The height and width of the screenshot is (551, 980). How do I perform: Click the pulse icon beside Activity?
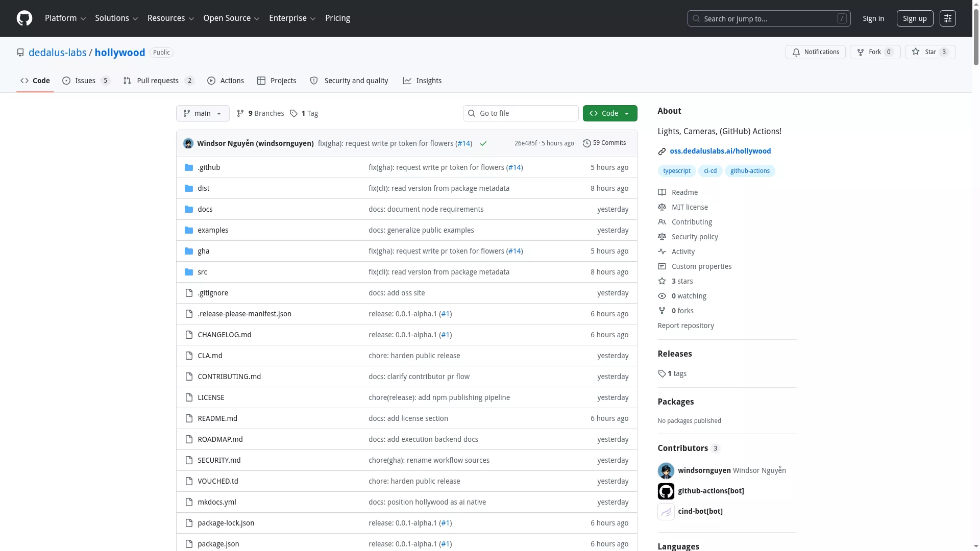pyautogui.click(x=662, y=252)
